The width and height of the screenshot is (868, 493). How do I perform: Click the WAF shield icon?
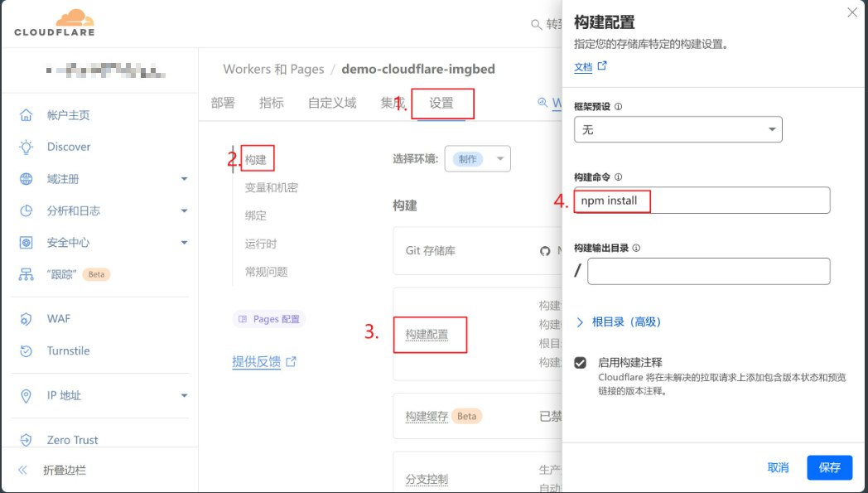[x=27, y=319]
